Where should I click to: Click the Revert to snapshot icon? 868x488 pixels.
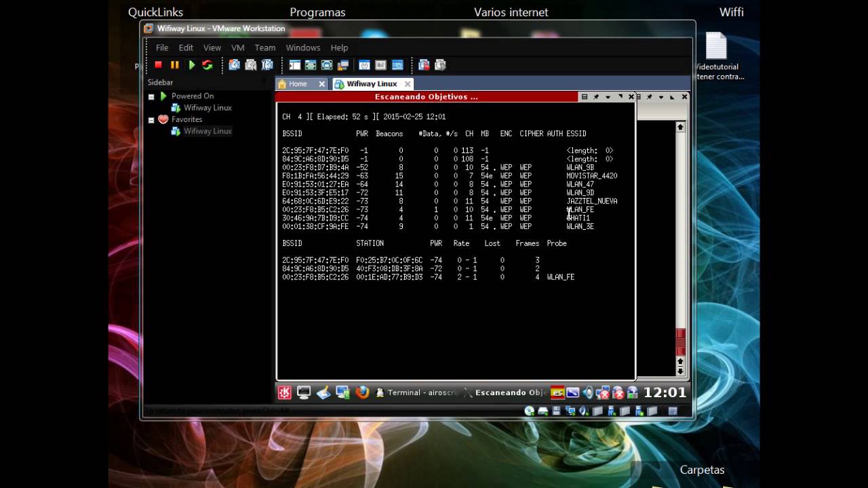coord(251,65)
